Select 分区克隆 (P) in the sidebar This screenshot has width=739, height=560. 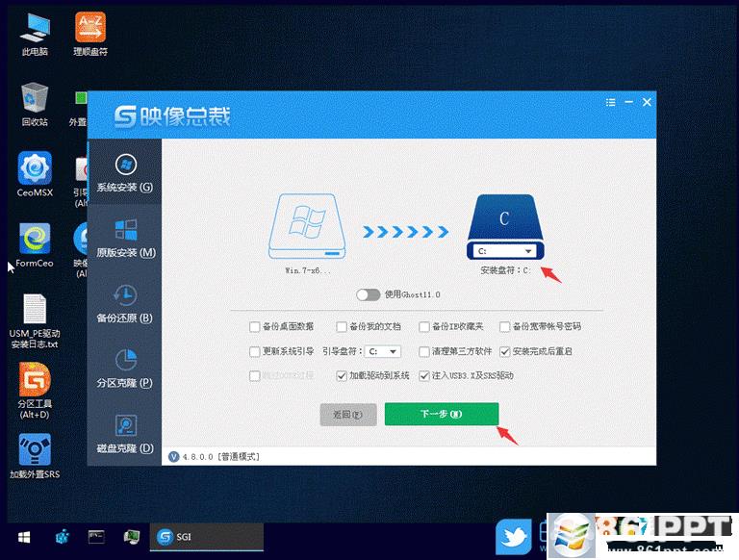[124, 369]
